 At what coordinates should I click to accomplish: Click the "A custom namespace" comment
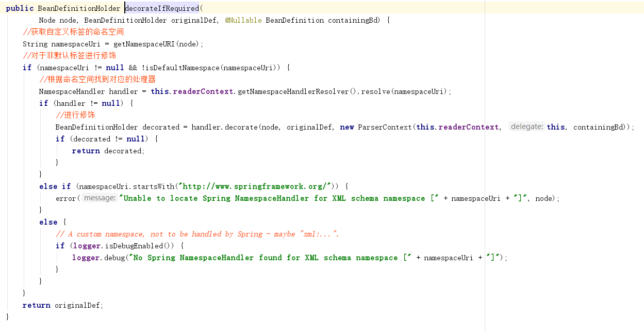[197, 234]
